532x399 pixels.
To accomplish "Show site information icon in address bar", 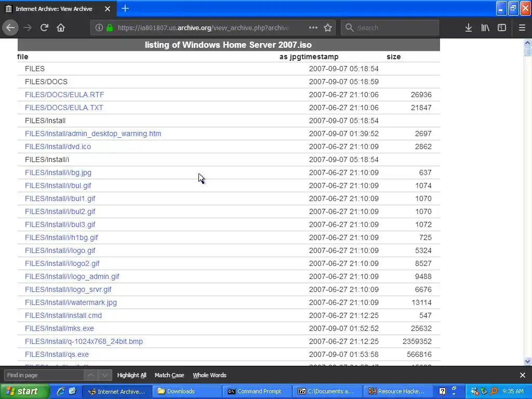I will click(99, 28).
